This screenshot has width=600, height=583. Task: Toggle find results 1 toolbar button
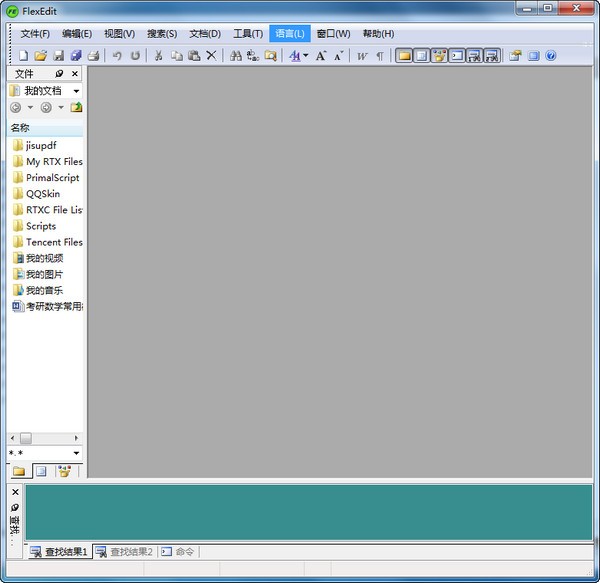[474, 56]
